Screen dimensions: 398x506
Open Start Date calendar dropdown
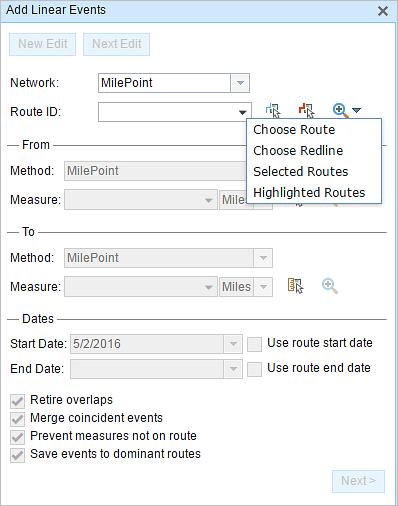coord(233,344)
